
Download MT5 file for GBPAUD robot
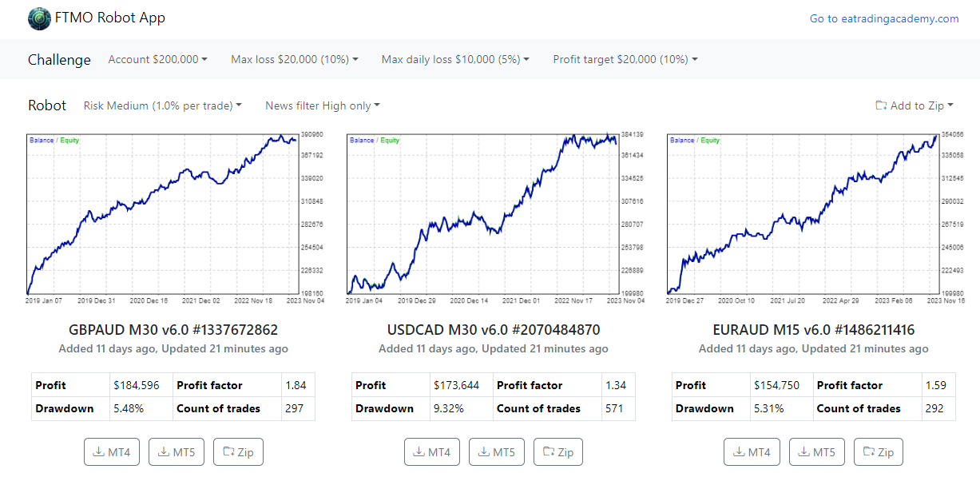(x=177, y=451)
